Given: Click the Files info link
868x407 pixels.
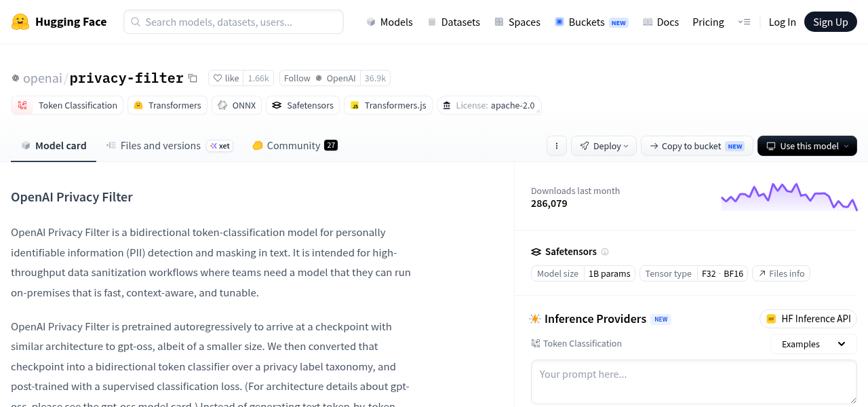Looking at the screenshot, I should (781, 273).
